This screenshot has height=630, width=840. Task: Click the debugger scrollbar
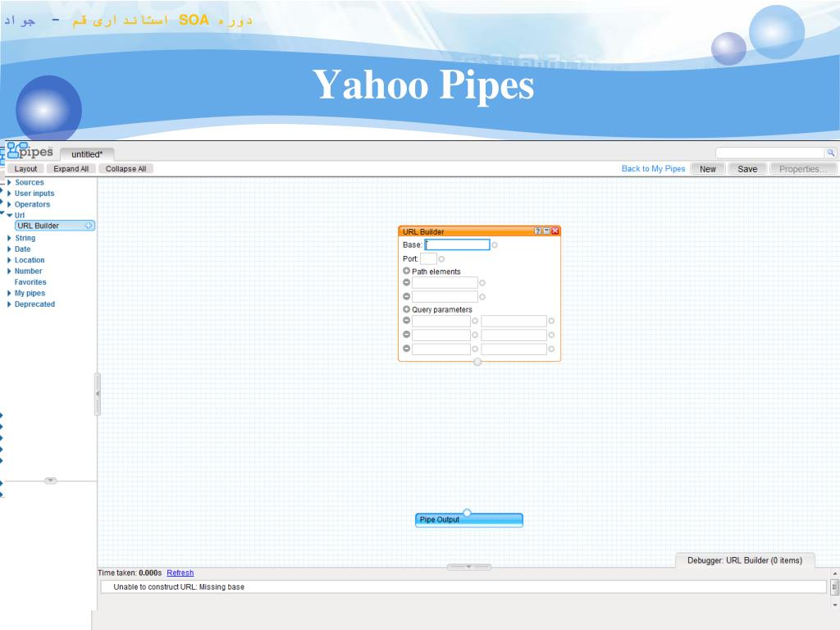tap(834, 588)
